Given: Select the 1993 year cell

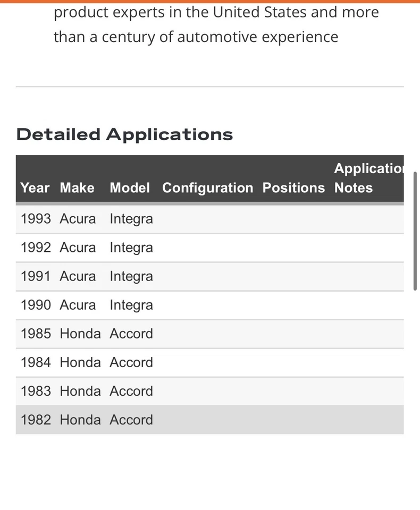Looking at the screenshot, I should click(36, 219).
